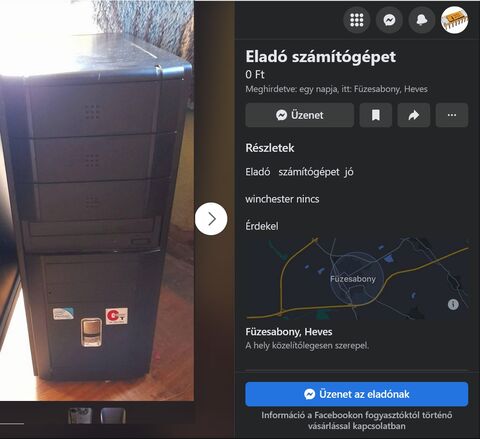Open the Facebook purchase information link
Image resolution: width=480 pixels, height=439 pixels.
[357, 420]
